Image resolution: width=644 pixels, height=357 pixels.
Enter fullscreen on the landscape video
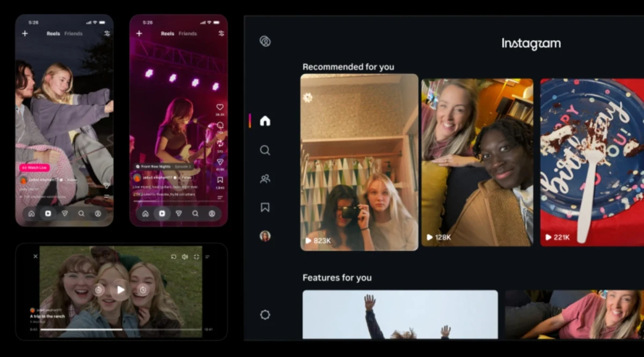tap(196, 257)
